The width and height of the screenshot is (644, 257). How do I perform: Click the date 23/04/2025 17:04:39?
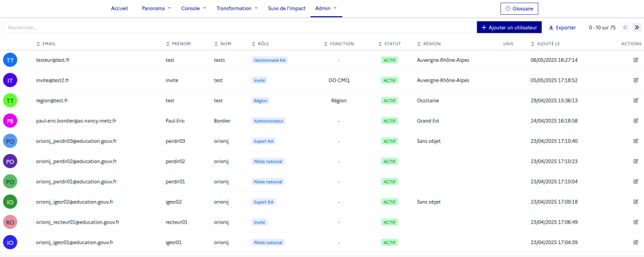click(x=554, y=242)
